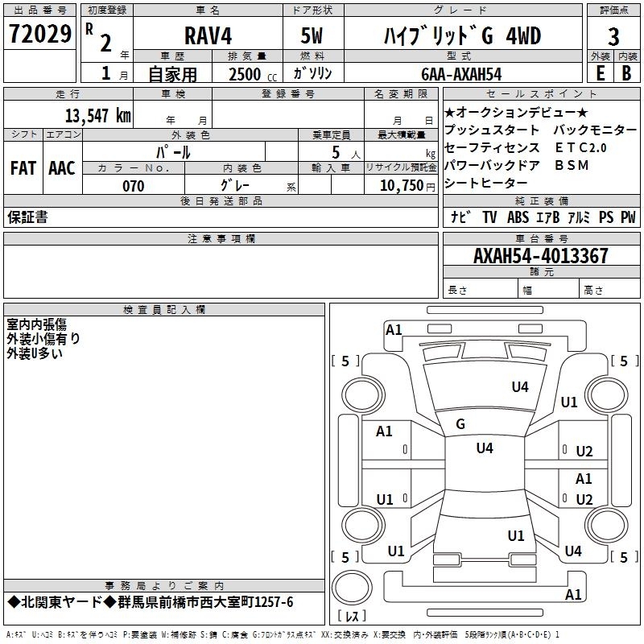Click the lot number 72029
Viewport: 644px width, 644px height.
pos(39,35)
